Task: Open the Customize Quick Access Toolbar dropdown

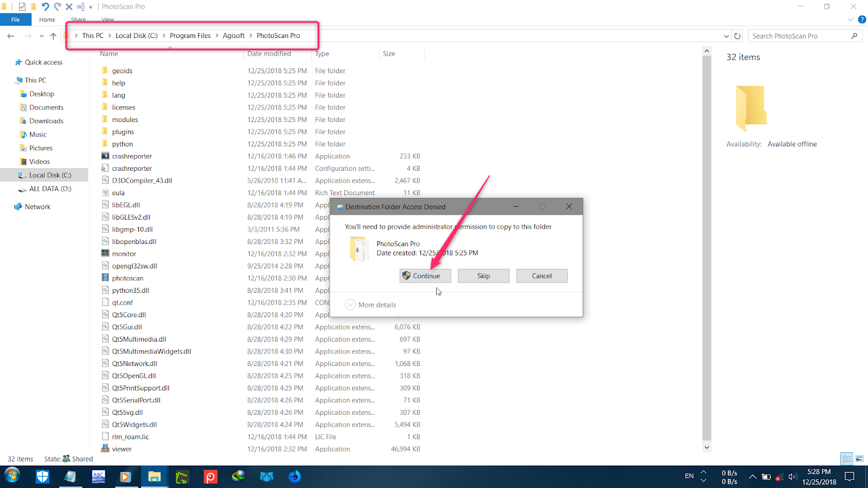Action: point(91,7)
